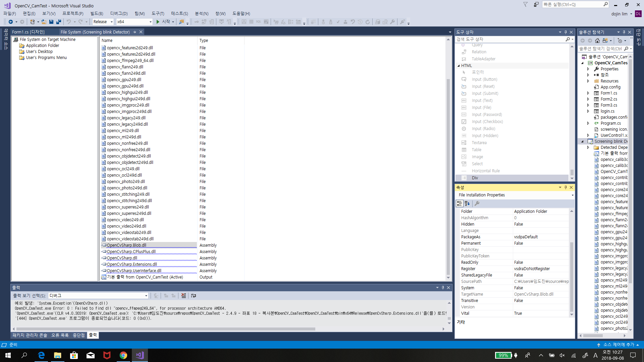The width and height of the screenshot is (644, 362).
Task: Click the Undo toolbar icon
Action: pyautogui.click(x=69, y=22)
